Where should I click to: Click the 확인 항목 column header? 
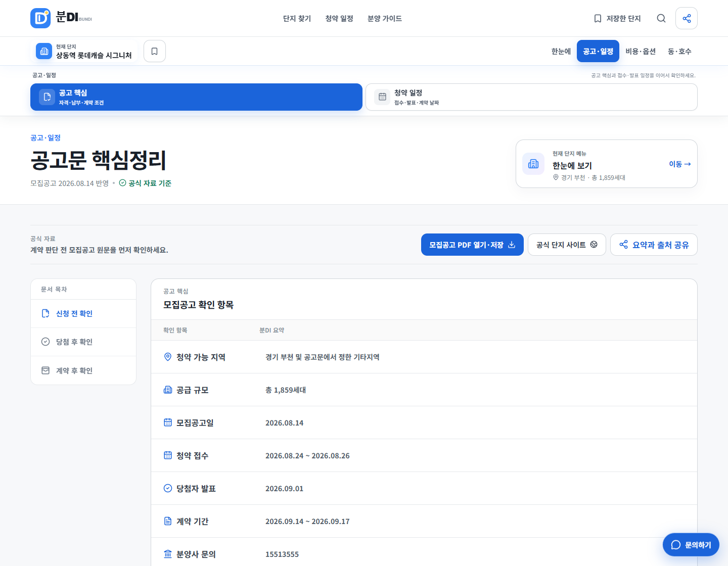tap(175, 330)
